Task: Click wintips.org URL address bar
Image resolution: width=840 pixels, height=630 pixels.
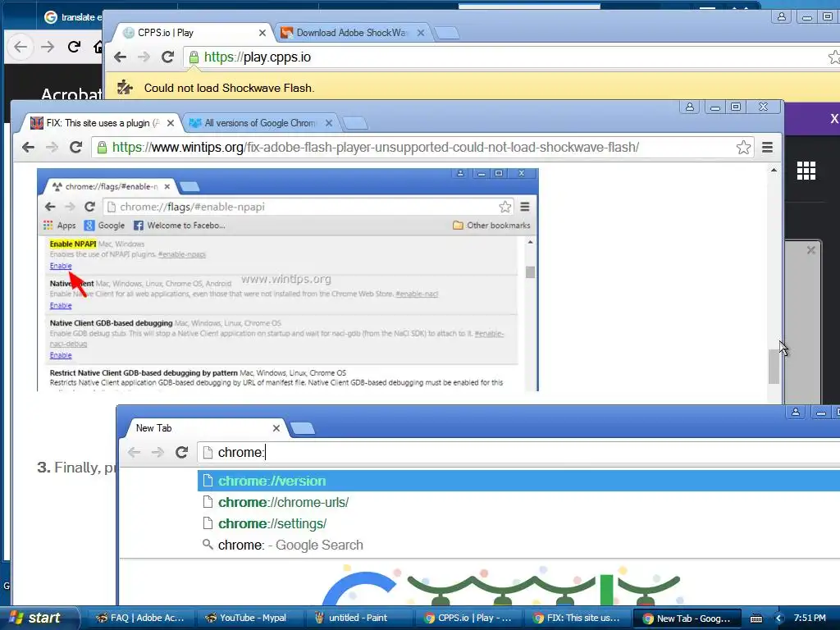Action: (423, 148)
